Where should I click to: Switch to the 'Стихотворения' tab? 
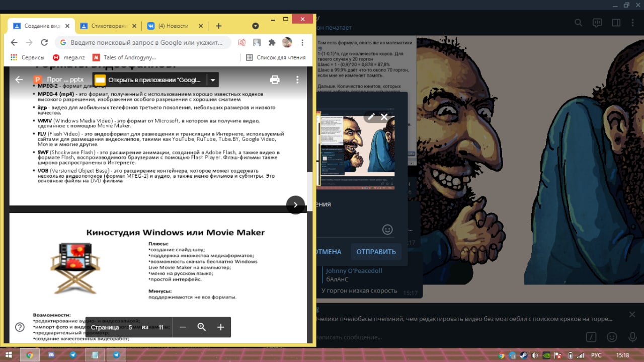point(108,26)
